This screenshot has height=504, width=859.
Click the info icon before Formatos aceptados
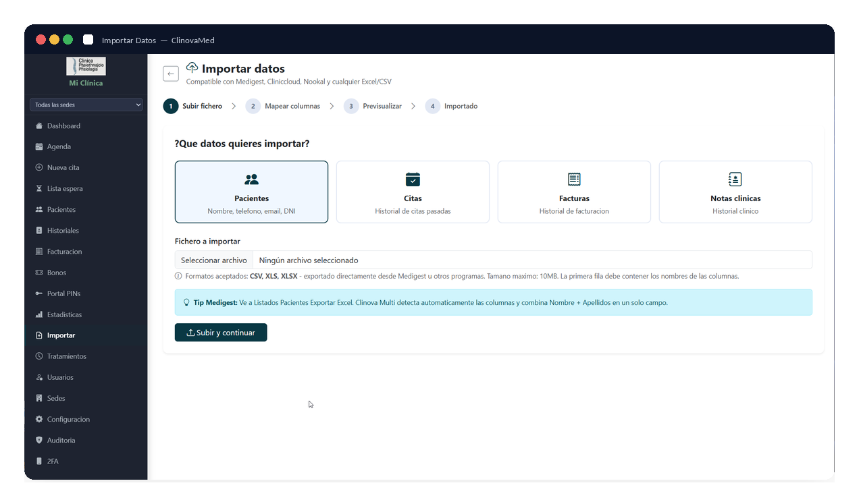(x=179, y=276)
